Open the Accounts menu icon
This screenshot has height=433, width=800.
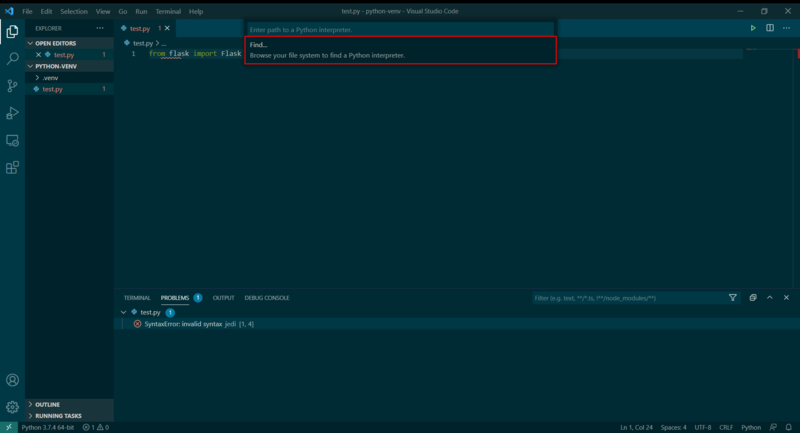click(12, 380)
